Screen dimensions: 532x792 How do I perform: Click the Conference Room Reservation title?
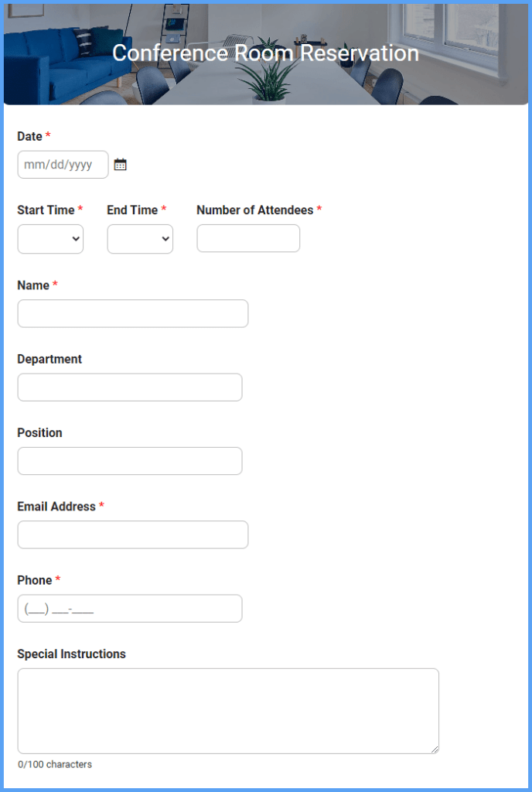tap(265, 53)
